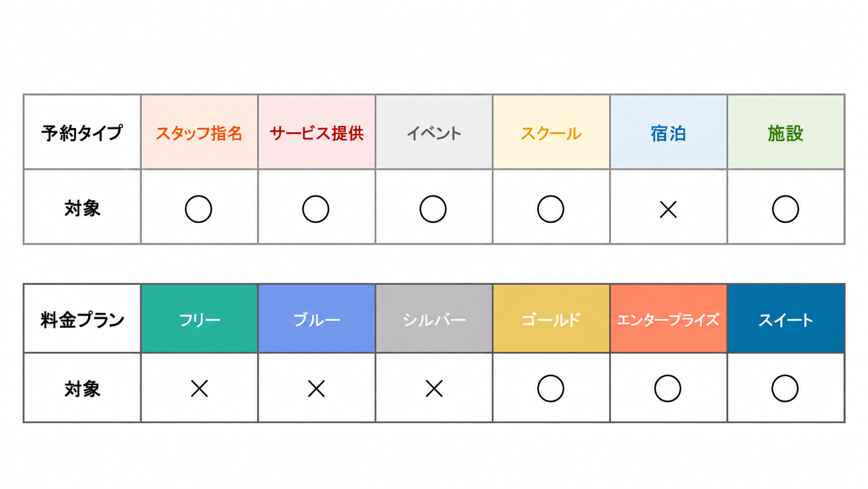Click the cross mark under ブルー
Image resolution: width=868 pixels, height=489 pixels.
[316, 388]
